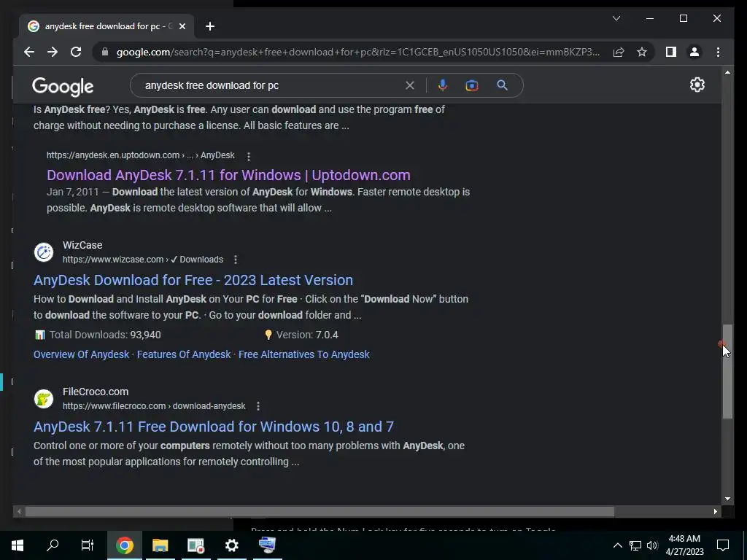
Task: Bookmark this tab with star icon
Action: pos(642,52)
